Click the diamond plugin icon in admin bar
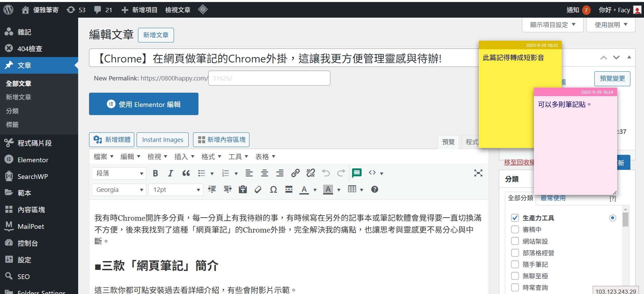Viewport: 644px width, 294px height. click(x=203, y=10)
